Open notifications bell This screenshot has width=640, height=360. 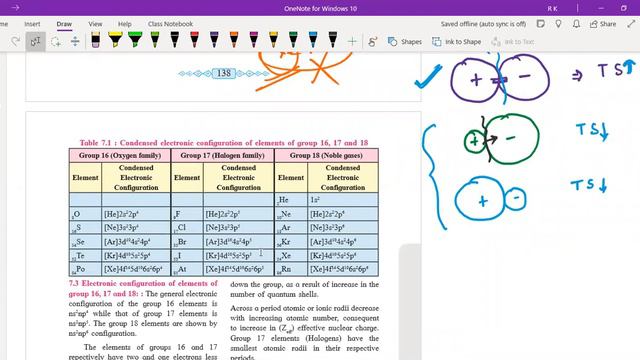[576, 24]
